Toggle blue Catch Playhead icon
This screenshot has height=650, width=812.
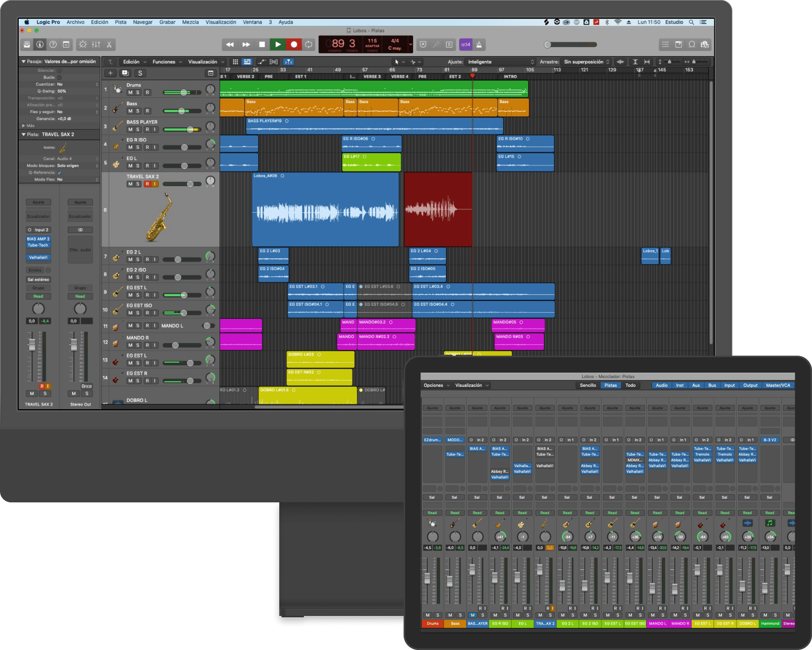pyautogui.click(x=289, y=62)
